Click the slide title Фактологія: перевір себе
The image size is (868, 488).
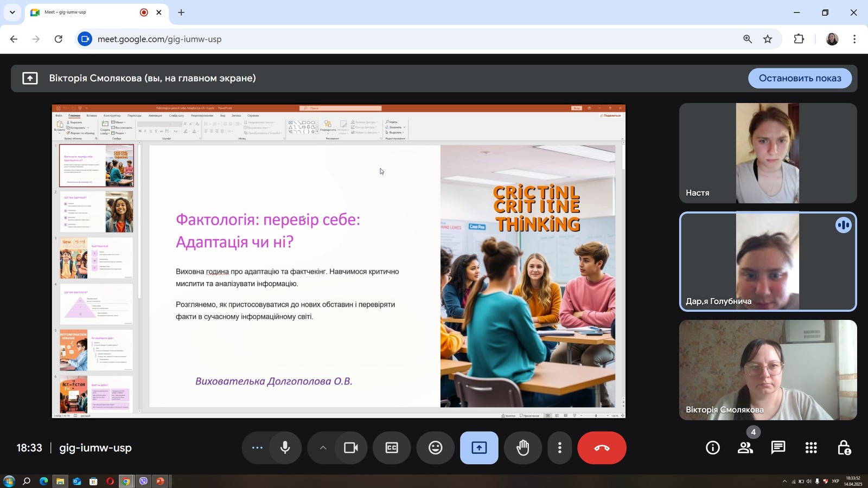click(268, 230)
